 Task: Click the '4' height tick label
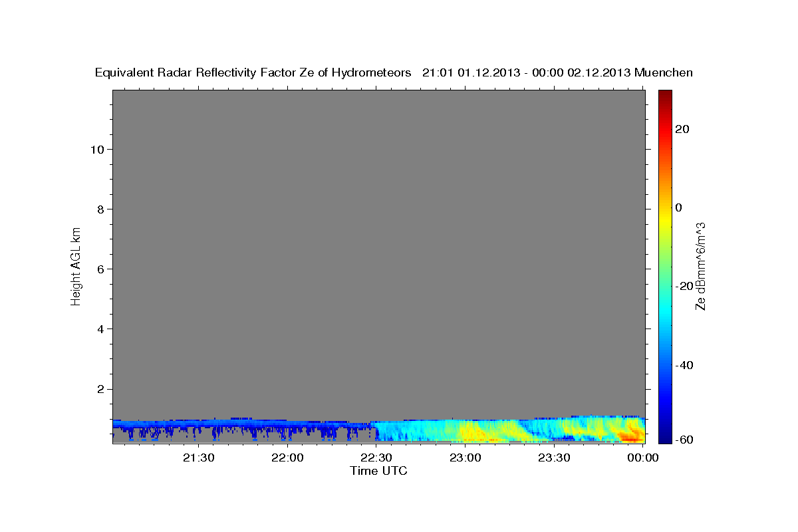[101, 329]
